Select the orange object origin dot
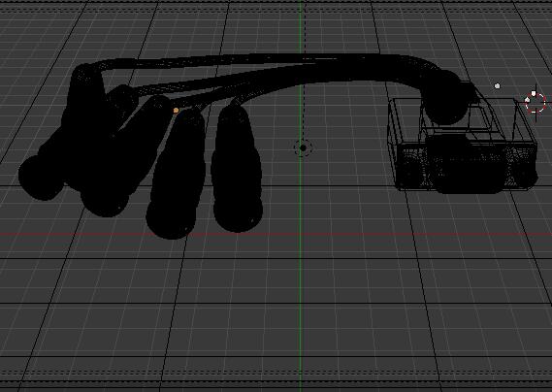 point(176,111)
